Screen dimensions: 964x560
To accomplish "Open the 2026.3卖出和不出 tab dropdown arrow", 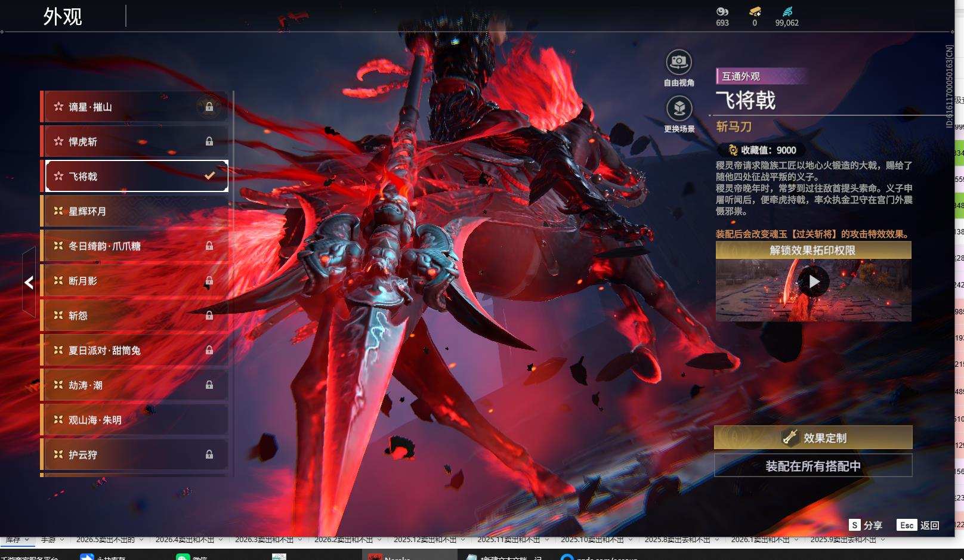I will (300, 540).
